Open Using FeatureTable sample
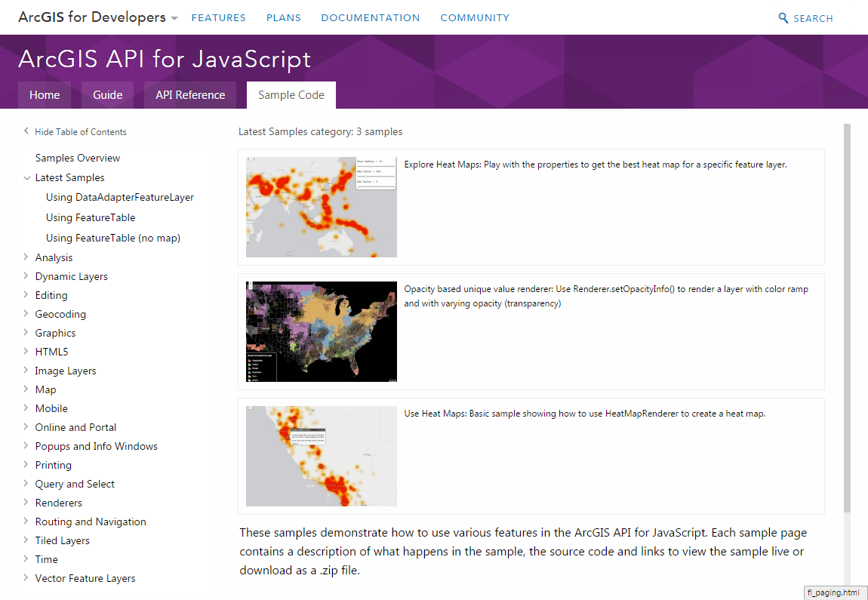This screenshot has height=600, width=868. [91, 217]
